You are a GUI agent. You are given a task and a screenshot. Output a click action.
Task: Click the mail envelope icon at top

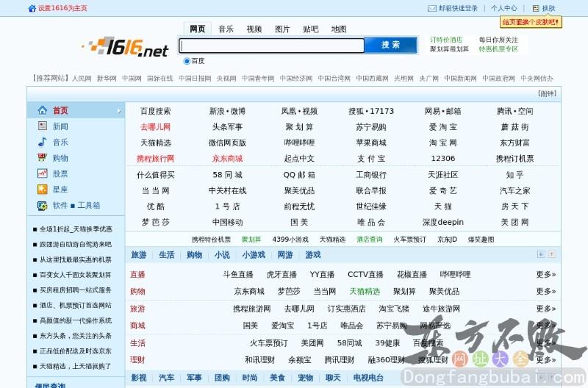[432, 8]
